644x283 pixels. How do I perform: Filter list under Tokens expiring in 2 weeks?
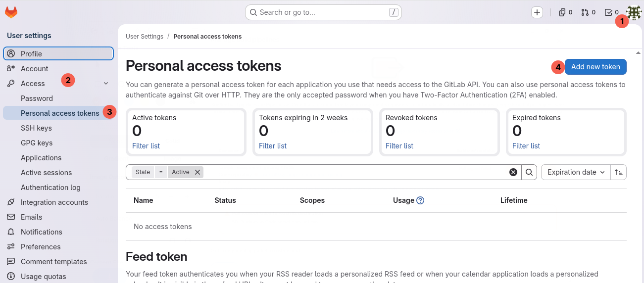[x=273, y=146]
